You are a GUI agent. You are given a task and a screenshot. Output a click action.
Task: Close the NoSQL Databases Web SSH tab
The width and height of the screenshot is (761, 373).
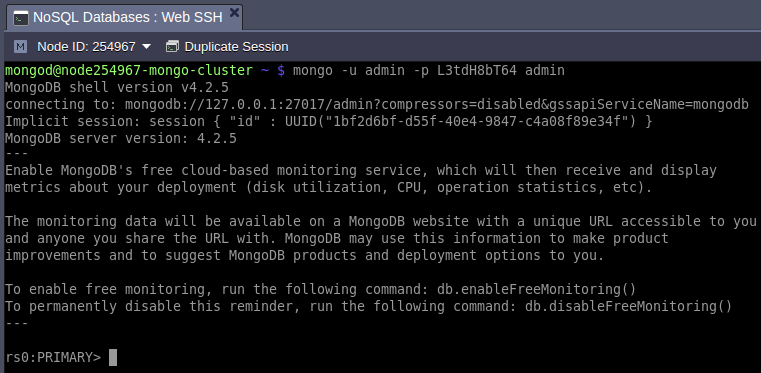(234, 13)
